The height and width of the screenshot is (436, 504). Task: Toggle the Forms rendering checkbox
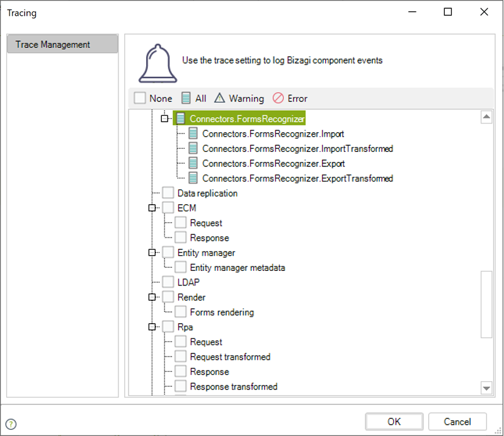180,312
